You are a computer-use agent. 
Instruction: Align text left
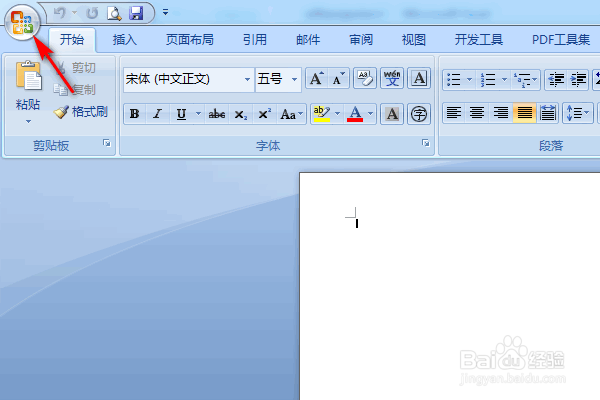coord(454,113)
